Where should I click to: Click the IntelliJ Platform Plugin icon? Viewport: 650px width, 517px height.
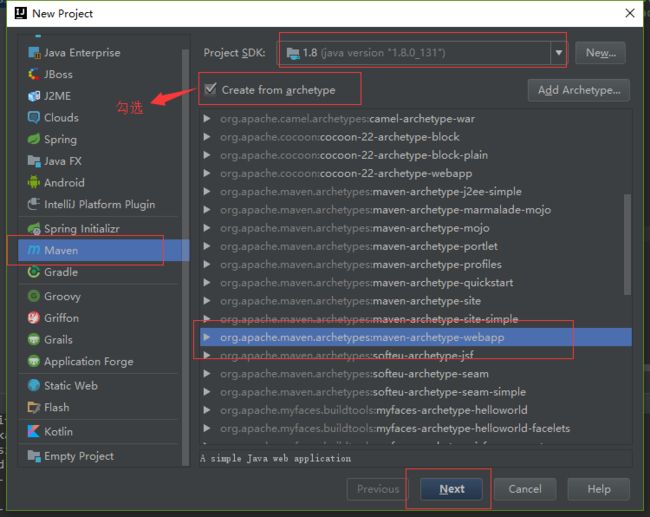point(34,204)
